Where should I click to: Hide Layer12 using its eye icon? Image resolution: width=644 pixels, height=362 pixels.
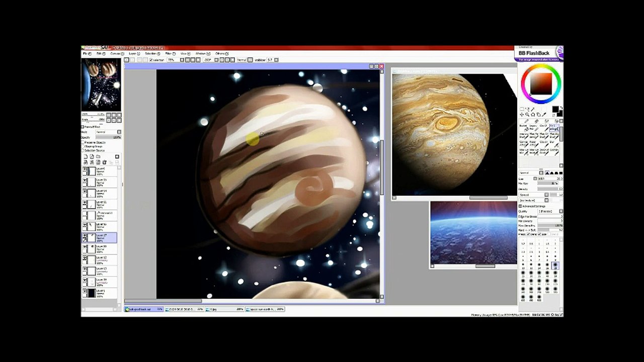click(85, 257)
